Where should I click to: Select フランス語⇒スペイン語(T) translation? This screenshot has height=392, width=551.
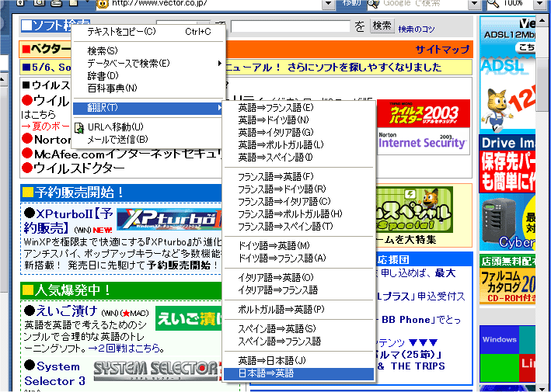pos(298,226)
